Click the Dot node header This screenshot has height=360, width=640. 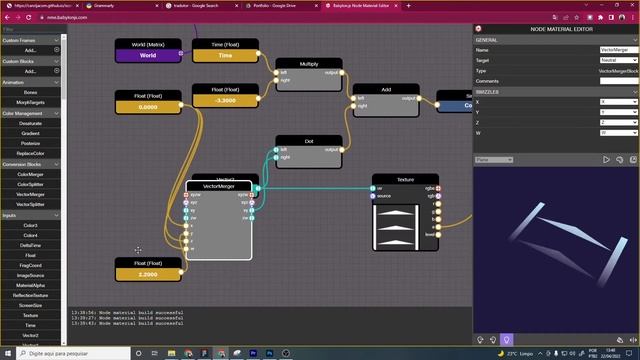[x=309, y=141]
